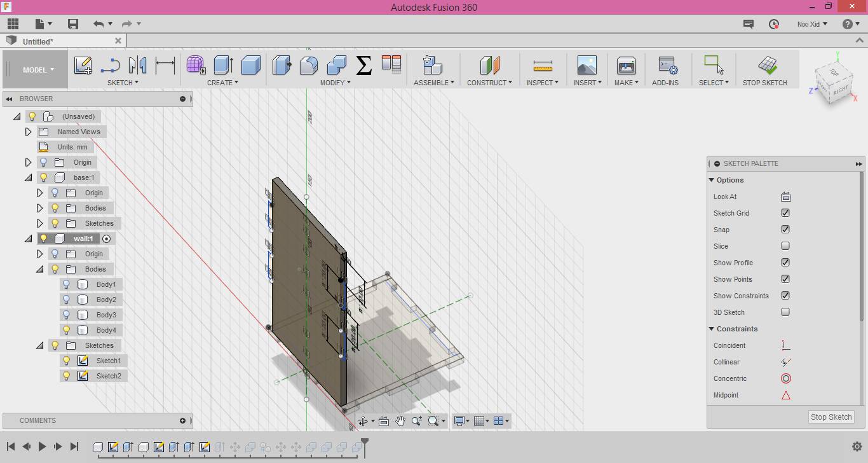868x463 pixels.
Task: Open the SKETCH menu
Action: (123, 83)
